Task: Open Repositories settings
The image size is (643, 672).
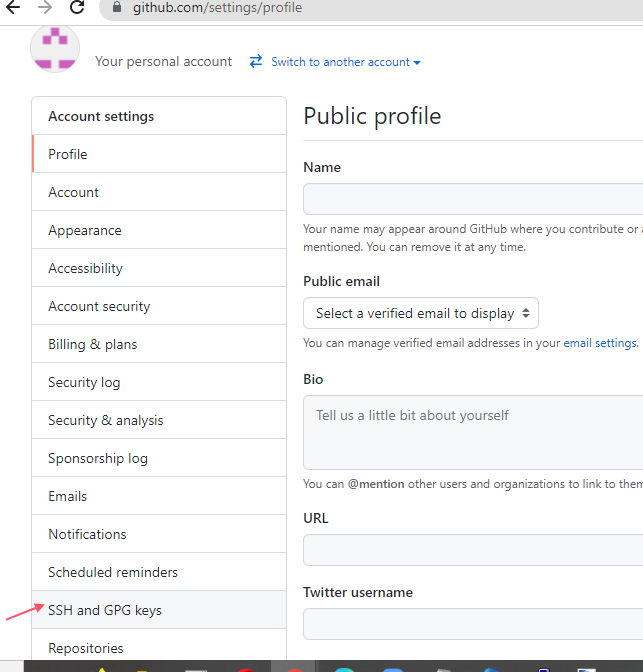Action: click(x=159, y=645)
